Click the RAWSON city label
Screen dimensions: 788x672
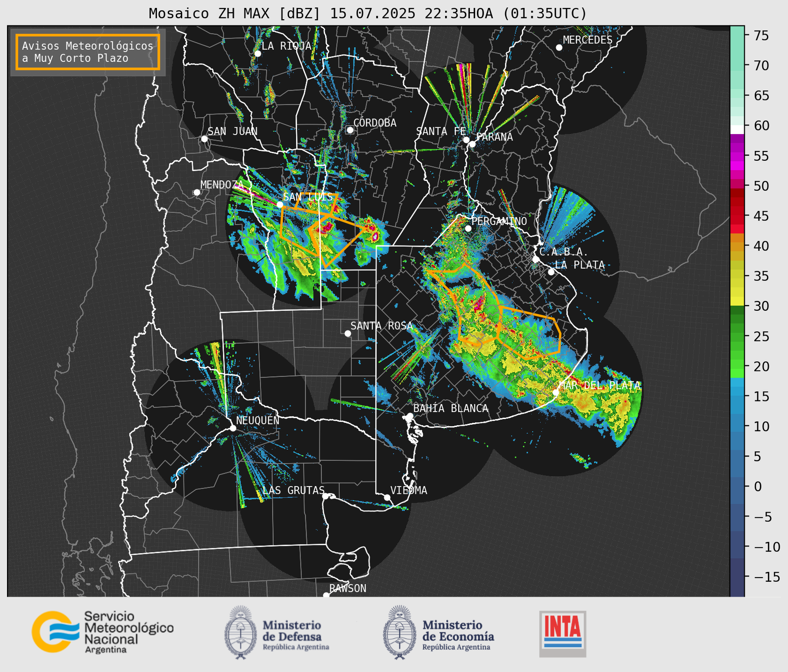(x=348, y=588)
